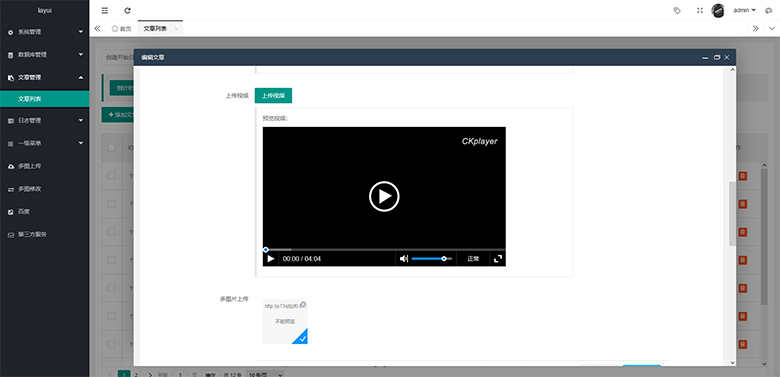780x377 pixels.
Task: Click the background page vertical scrollbar
Action: point(764,236)
